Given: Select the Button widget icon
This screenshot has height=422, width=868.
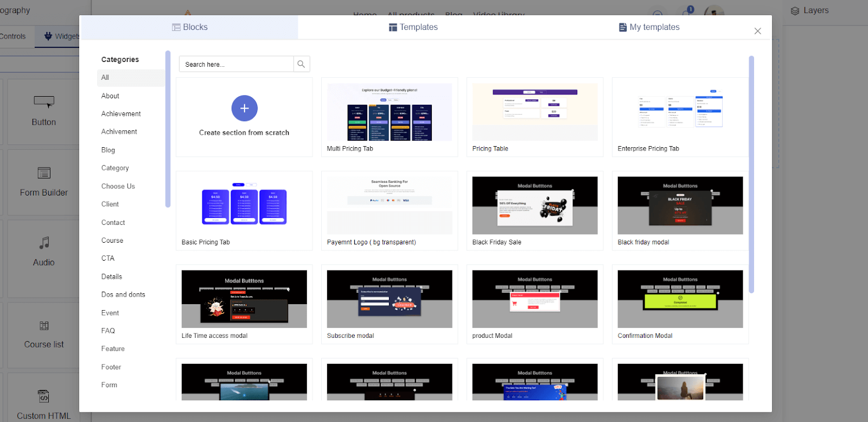Looking at the screenshot, I should [44, 102].
